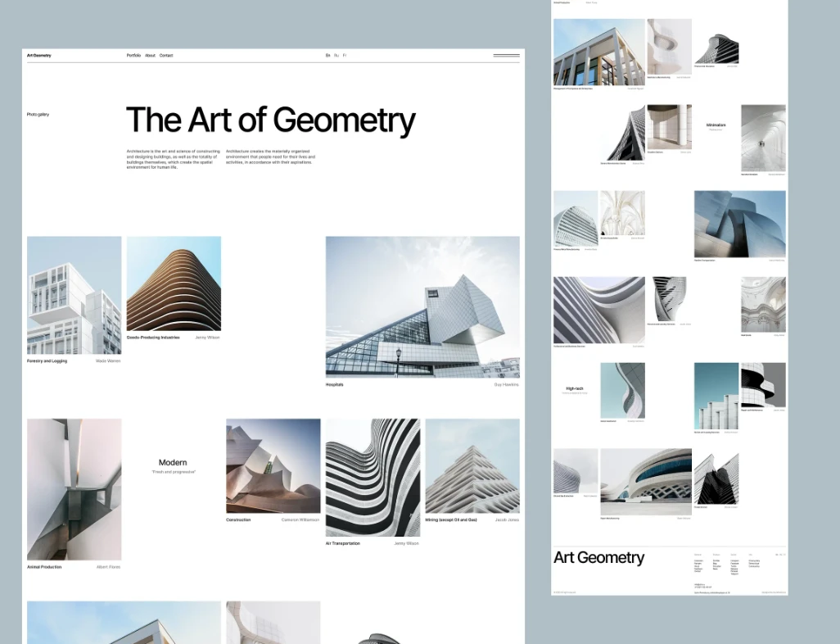This screenshot has height=644, width=840.
Task: Click author Jenny Wilson under Goods-Producing Industries
Action: (x=207, y=338)
